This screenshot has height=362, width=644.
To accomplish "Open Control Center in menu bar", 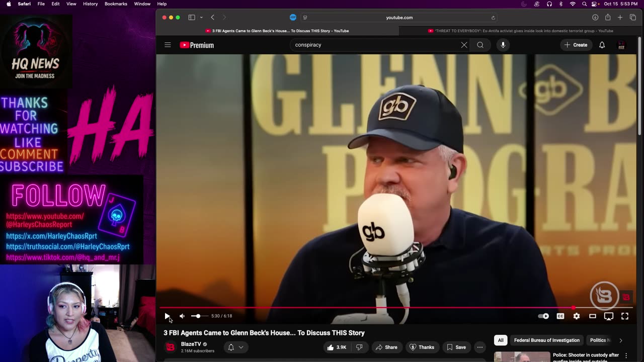I will click(x=595, y=4).
